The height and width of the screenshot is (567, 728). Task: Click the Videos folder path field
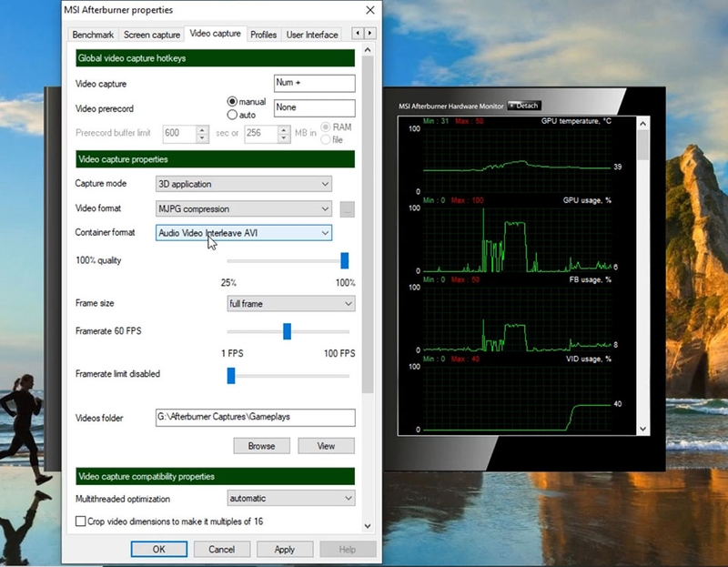tap(256, 417)
